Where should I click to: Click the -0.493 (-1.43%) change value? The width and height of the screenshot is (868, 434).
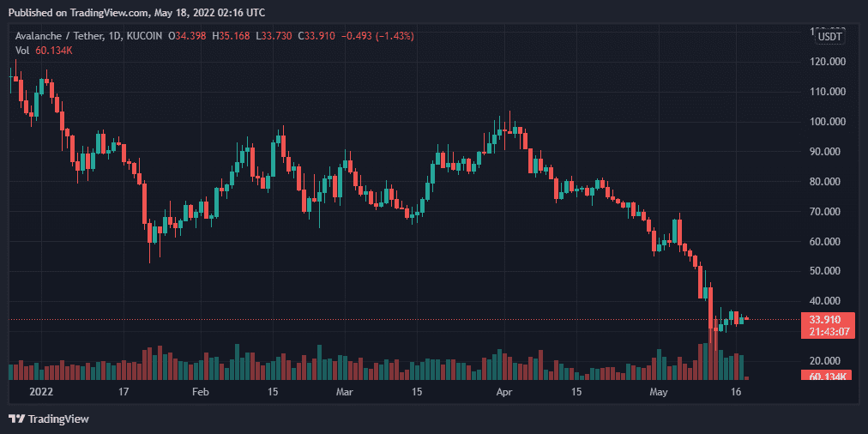coord(377,36)
